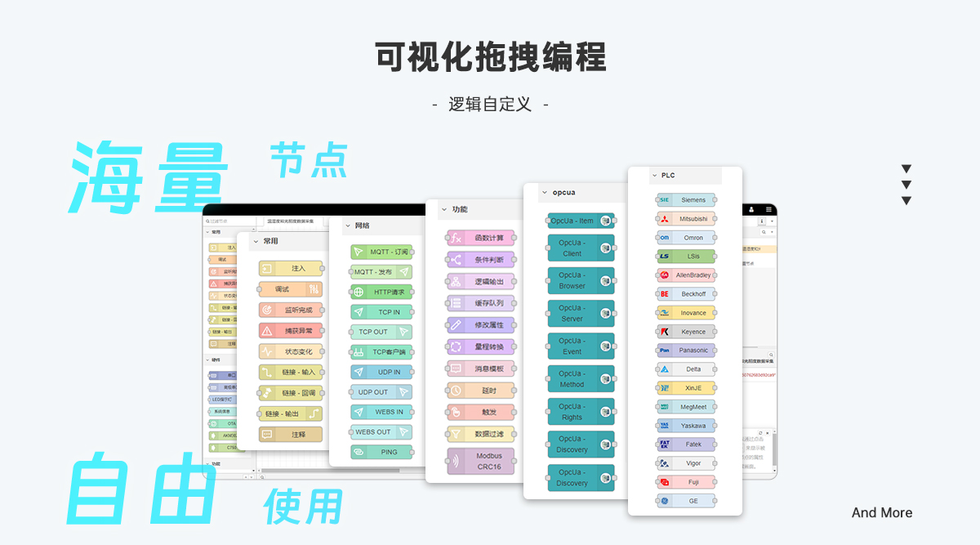Click the Mitsubishi PLC node
980x545 pixels.
point(686,218)
